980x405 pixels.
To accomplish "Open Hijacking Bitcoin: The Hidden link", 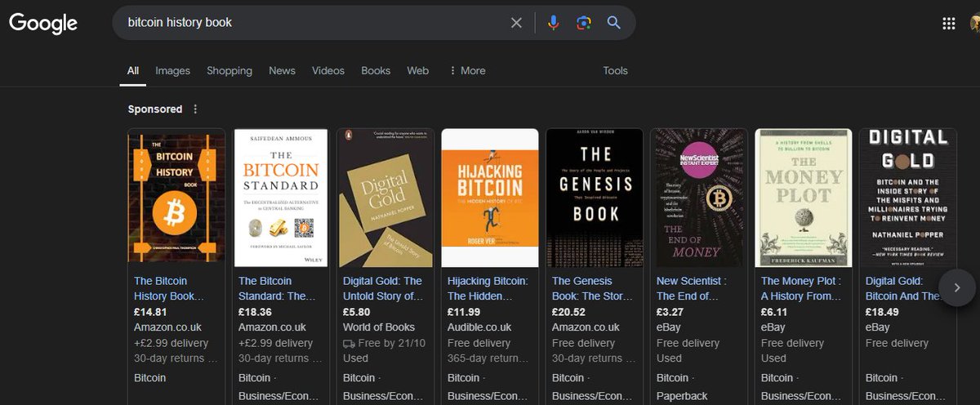I will pyautogui.click(x=488, y=288).
